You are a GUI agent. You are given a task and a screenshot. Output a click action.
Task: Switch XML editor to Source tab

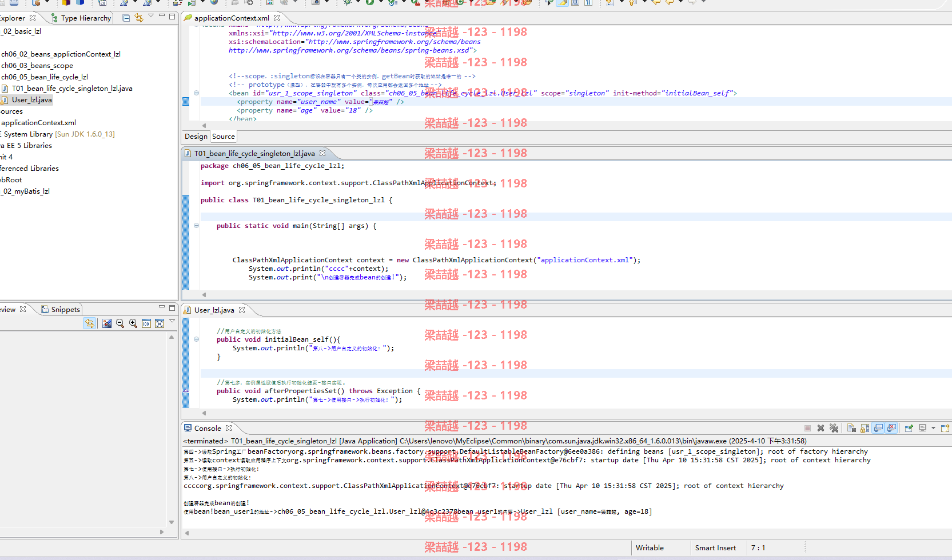224,137
